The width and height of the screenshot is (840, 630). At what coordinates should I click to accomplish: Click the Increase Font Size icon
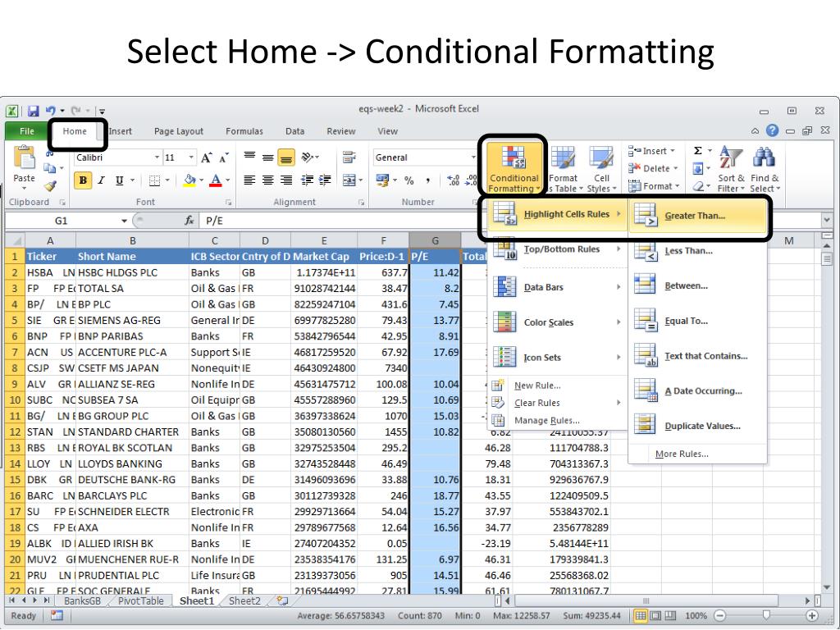tap(206, 157)
